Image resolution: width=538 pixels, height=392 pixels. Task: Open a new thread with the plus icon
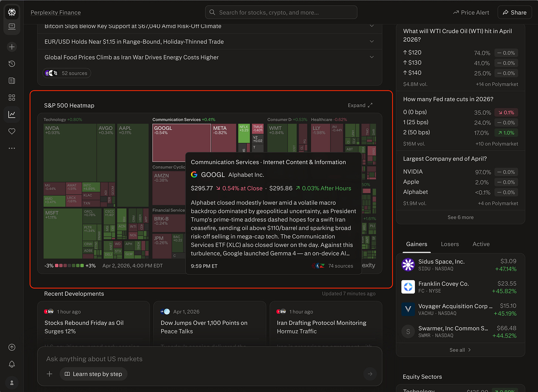click(11, 47)
